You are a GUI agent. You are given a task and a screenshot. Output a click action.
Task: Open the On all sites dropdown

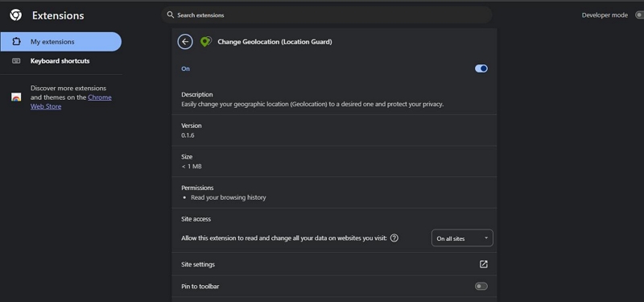pos(462,238)
